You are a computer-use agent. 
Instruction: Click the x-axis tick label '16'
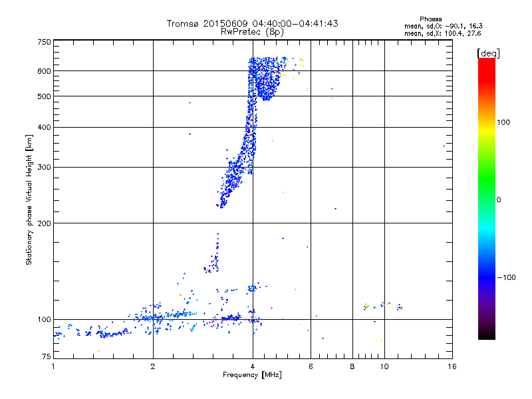coord(452,366)
